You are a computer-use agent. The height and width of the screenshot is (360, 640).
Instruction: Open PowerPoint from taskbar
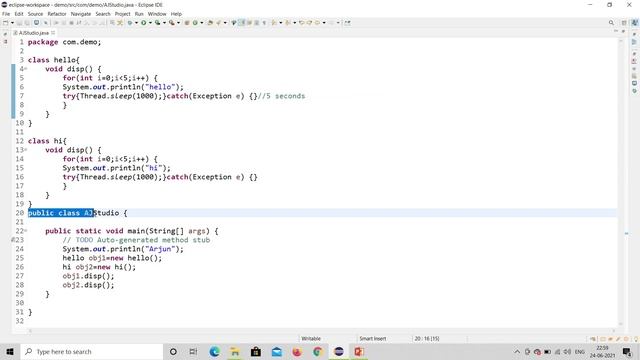coord(359,351)
